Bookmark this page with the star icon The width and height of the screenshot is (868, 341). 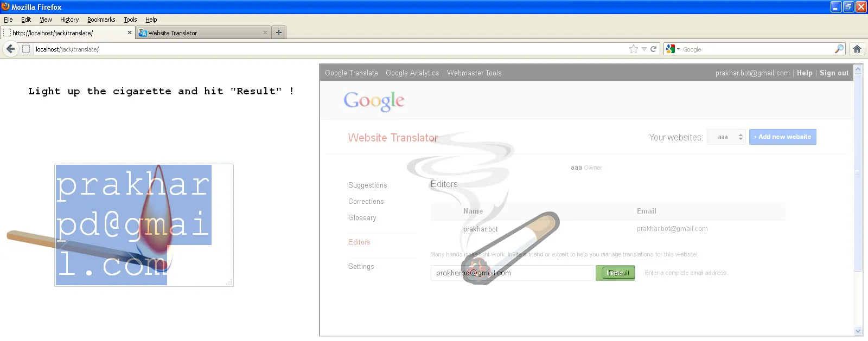633,49
